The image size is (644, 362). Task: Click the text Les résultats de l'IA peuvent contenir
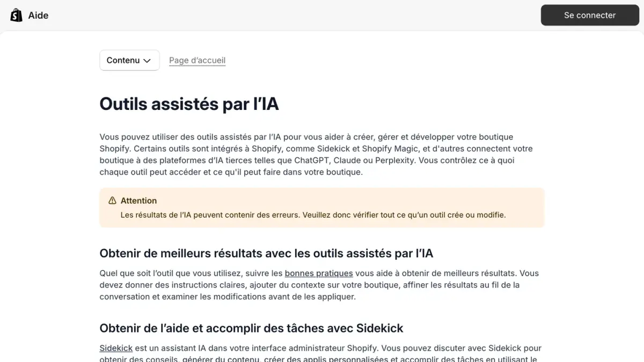click(x=313, y=215)
